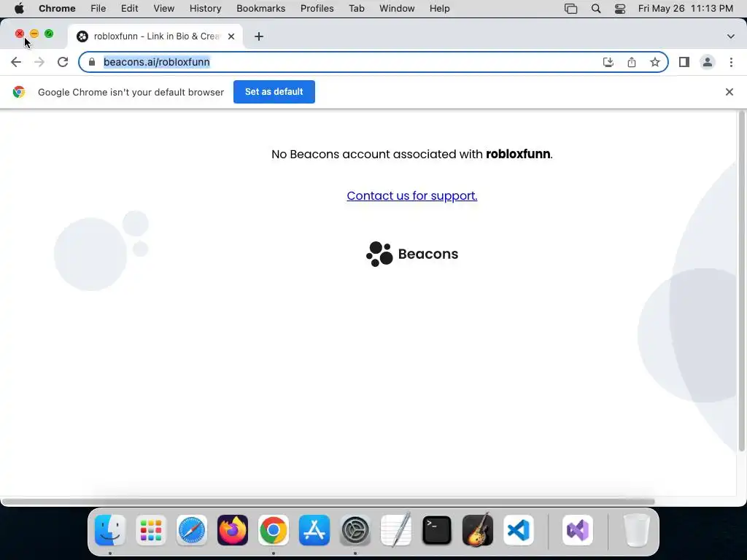Click the date and time in menu bar
This screenshot has height=560, width=747.
click(x=686, y=9)
